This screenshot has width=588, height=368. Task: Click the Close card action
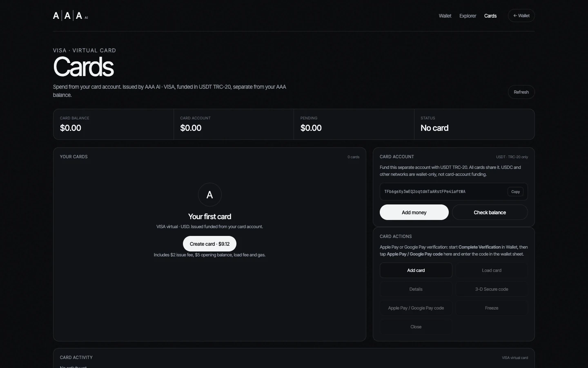[x=416, y=327]
